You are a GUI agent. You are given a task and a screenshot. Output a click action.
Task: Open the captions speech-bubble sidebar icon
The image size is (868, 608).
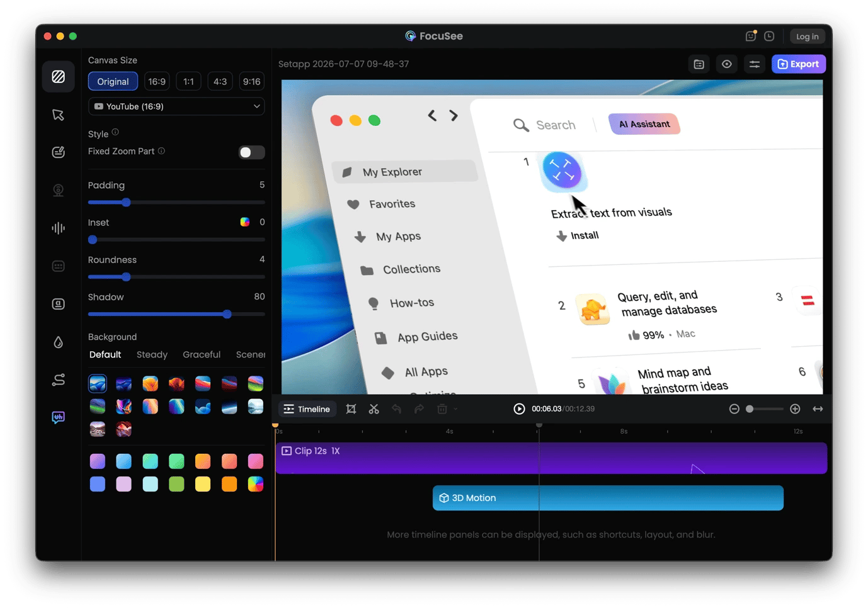[x=59, y=417]
